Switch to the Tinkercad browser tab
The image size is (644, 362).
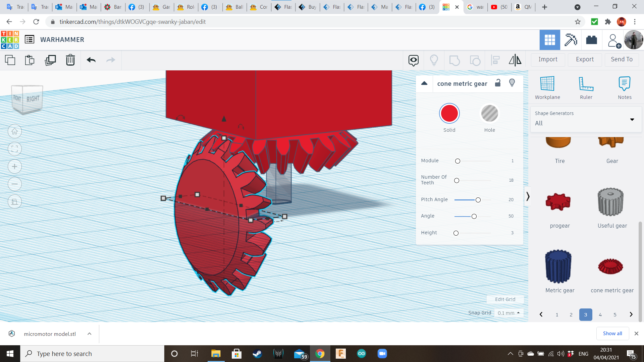[446, 7]
